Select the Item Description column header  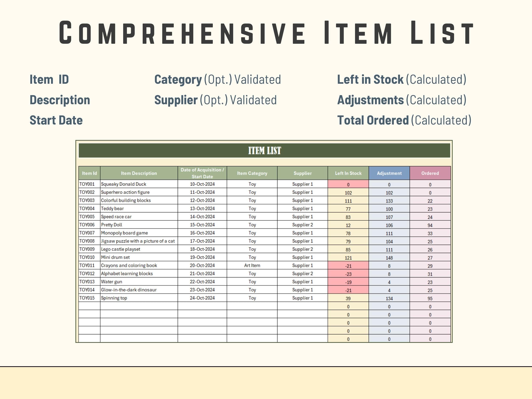coord(139,173)
